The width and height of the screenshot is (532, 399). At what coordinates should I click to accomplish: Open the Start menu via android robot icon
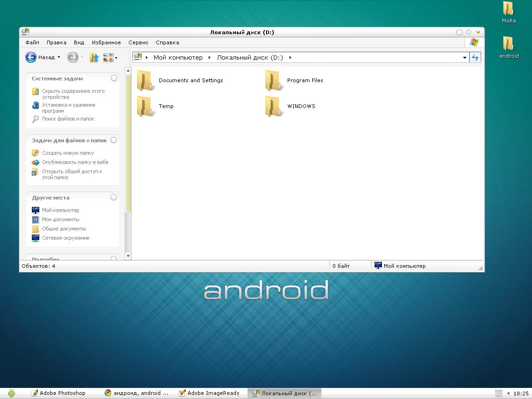[12, 393]
